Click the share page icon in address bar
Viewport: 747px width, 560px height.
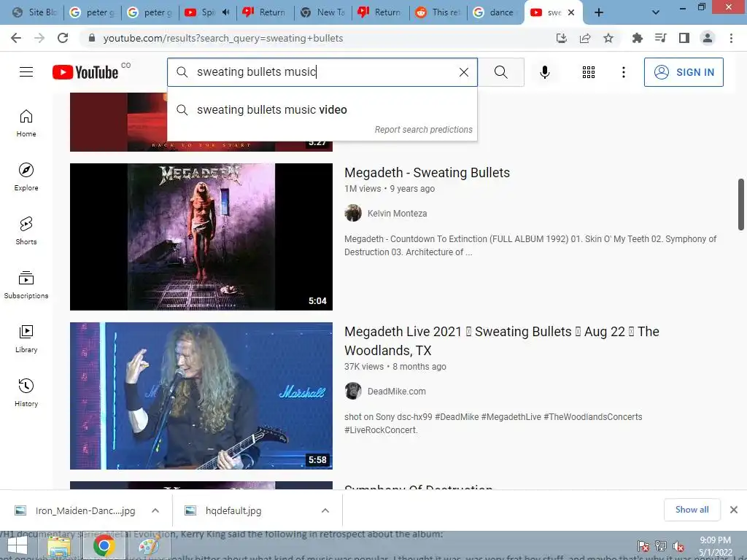pos(585,38)
